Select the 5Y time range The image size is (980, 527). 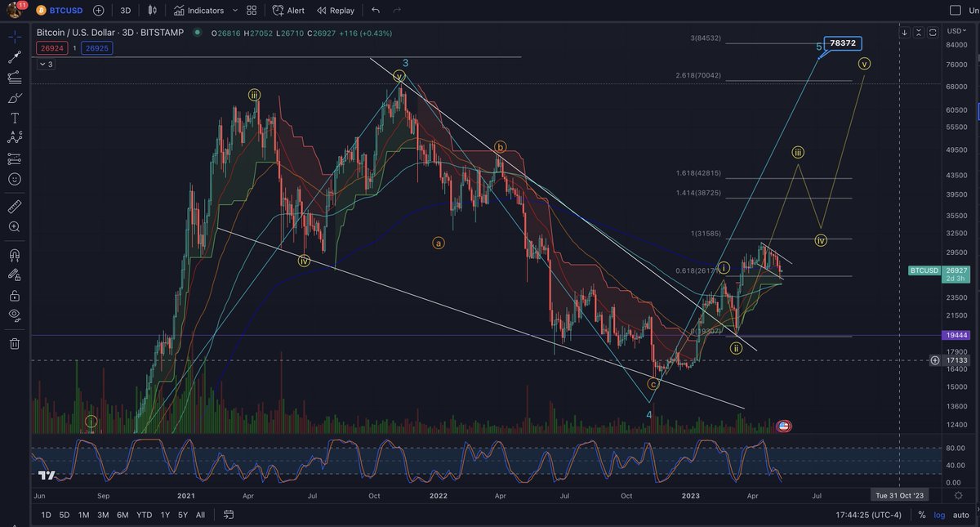click(x=183, y=515)
